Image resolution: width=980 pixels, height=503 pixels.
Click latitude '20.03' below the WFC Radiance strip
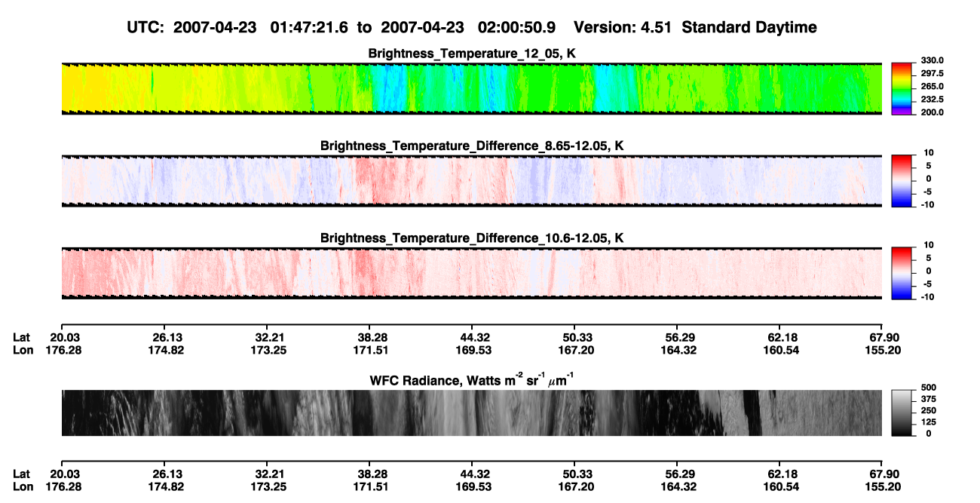tap(63, 474)
